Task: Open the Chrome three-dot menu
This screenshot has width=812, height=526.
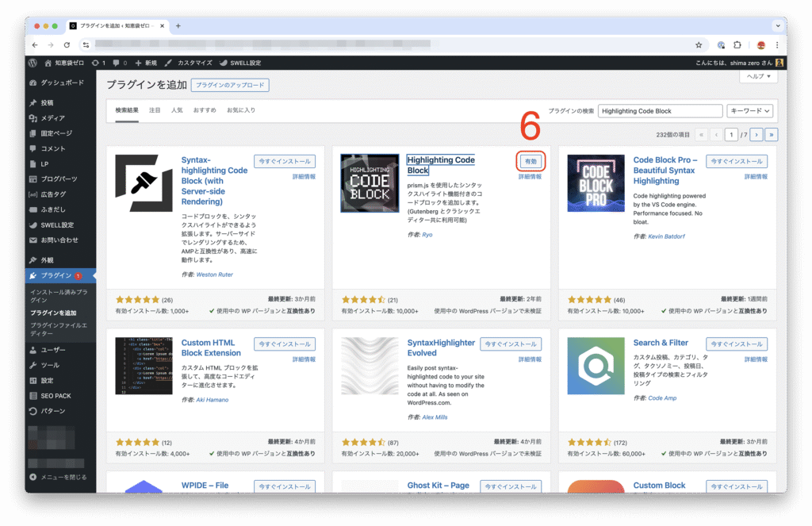Action: (777, 45)
